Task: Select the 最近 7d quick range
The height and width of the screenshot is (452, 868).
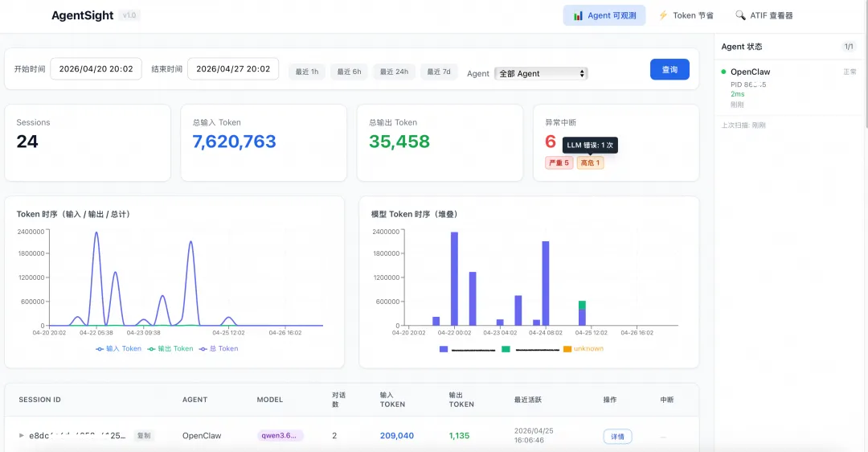Action: (439, 72)
